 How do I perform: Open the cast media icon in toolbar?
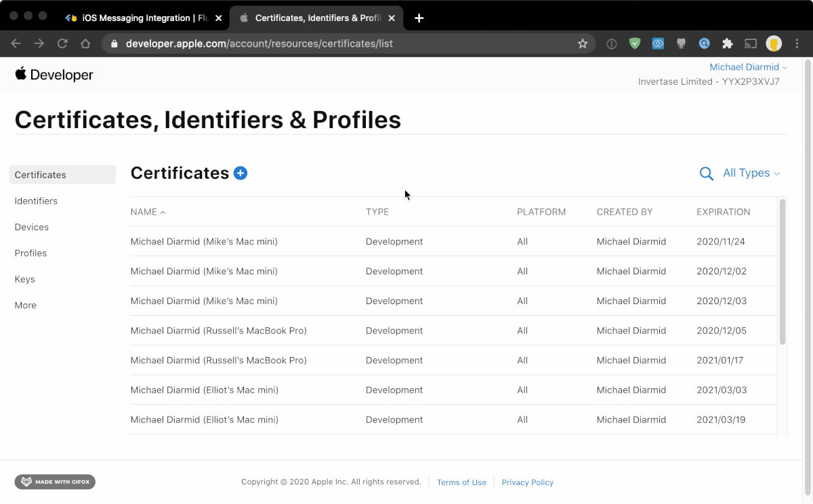coord(751,43)
